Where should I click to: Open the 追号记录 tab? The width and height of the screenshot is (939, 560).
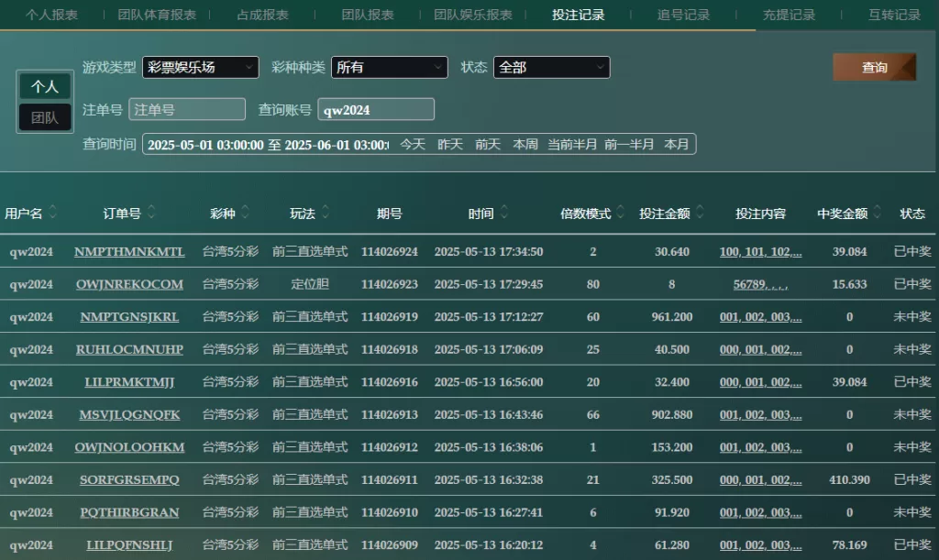point(683,15)
